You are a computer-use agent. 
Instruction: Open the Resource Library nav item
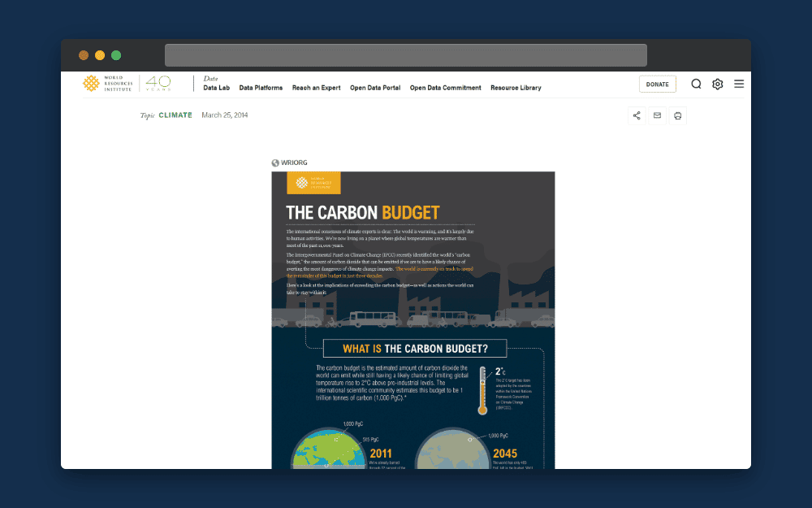[x=516, y=88]
